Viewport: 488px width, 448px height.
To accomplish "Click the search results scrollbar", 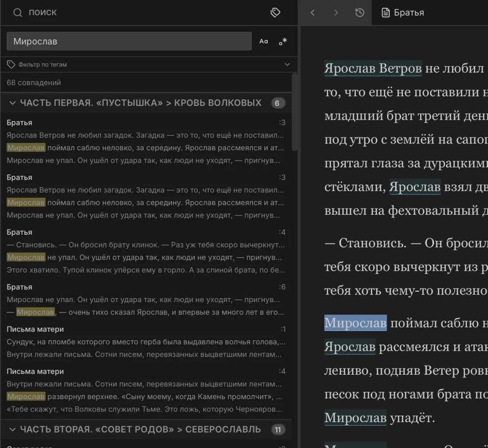I will tap(295, 112).
